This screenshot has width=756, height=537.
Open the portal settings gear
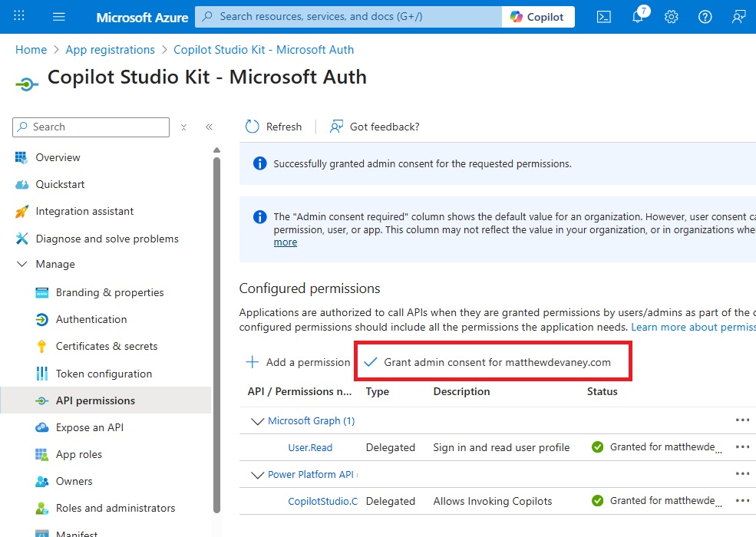pyautogui.click(x=672, y=17)
